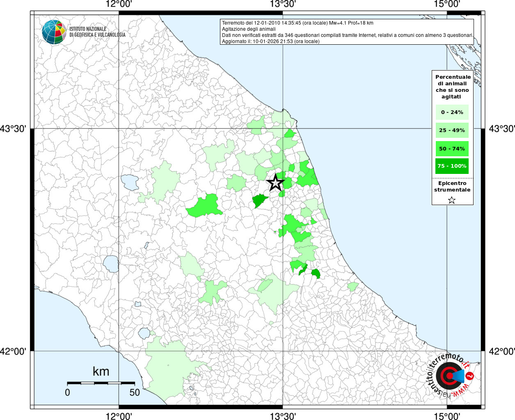Click Lake Trasimeno on the map
515x420 pixels.
pos(130,182)
